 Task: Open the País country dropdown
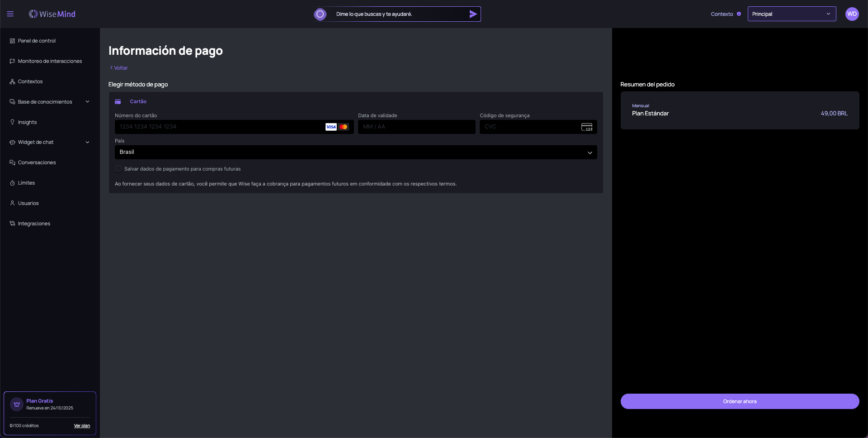point(355,152)
